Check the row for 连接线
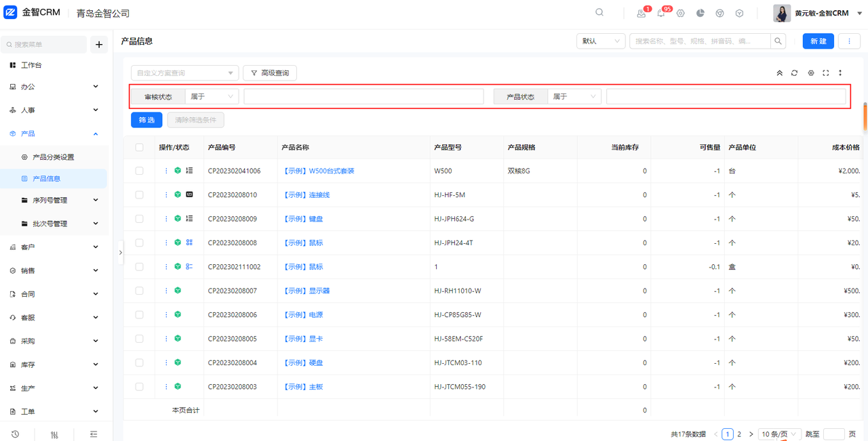The height and width of the screenshot is (441, 868). click(139, 195)
